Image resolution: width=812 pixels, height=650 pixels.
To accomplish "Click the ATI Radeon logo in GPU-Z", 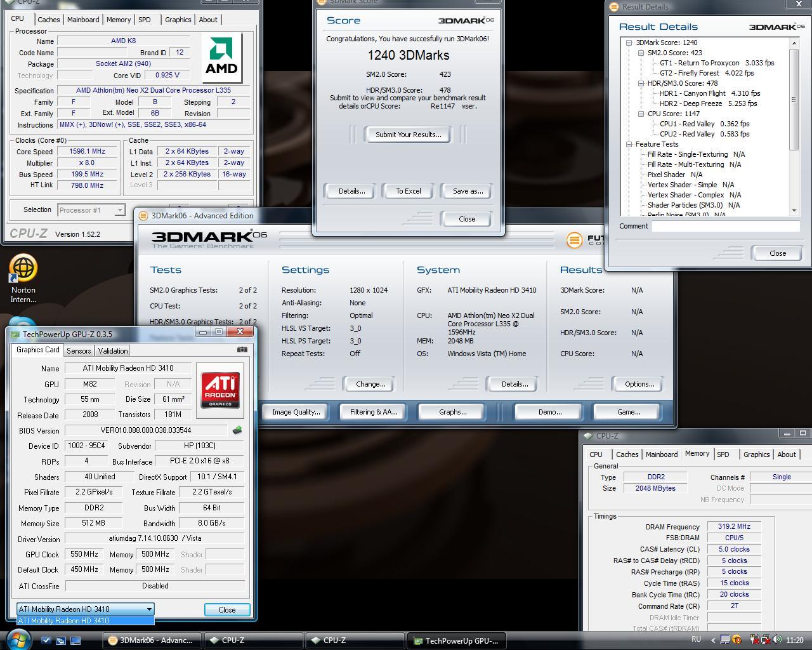I will point(220,390).
